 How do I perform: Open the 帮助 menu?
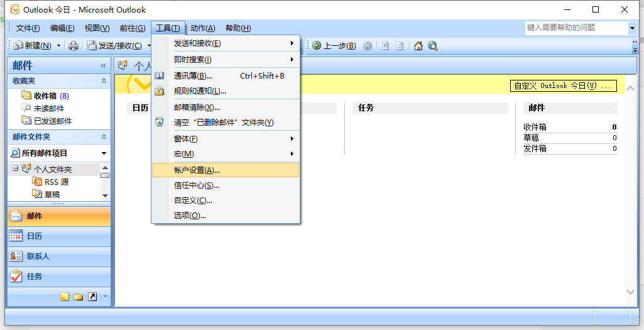click(x=238, y=28)
